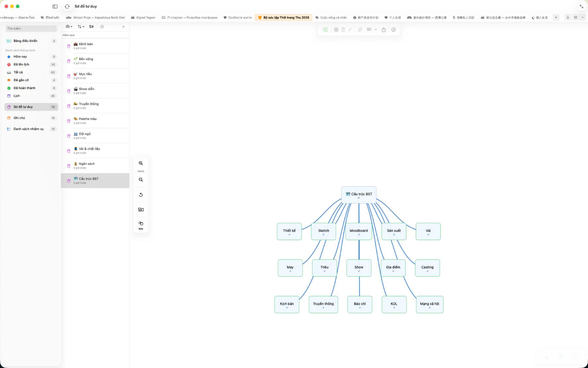This screenshot has width=588, height=368.
Task: Reset the mind map view rotation
Action: click(141, 195)
